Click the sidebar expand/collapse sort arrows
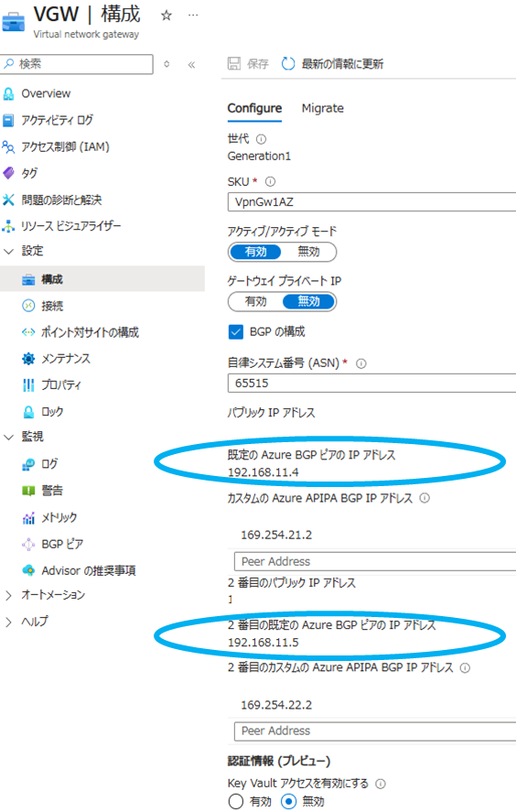This screenshot has width=516, height=812. coord(167,64)
